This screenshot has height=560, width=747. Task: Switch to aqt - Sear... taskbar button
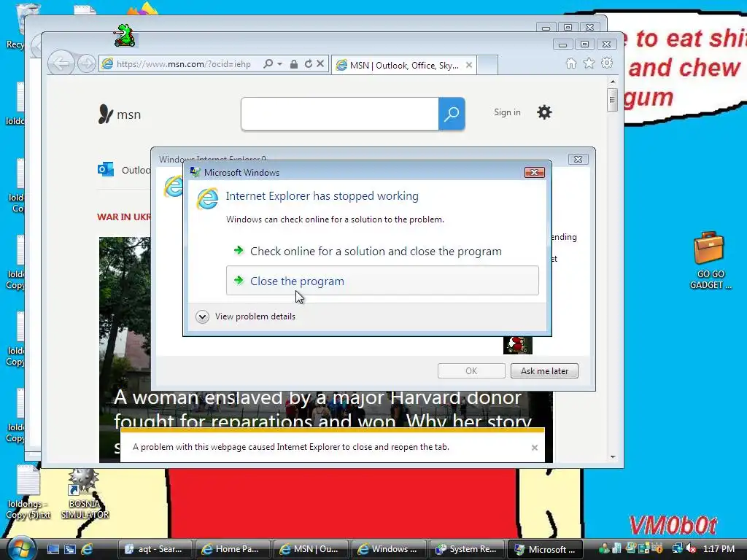coord(155,549)
